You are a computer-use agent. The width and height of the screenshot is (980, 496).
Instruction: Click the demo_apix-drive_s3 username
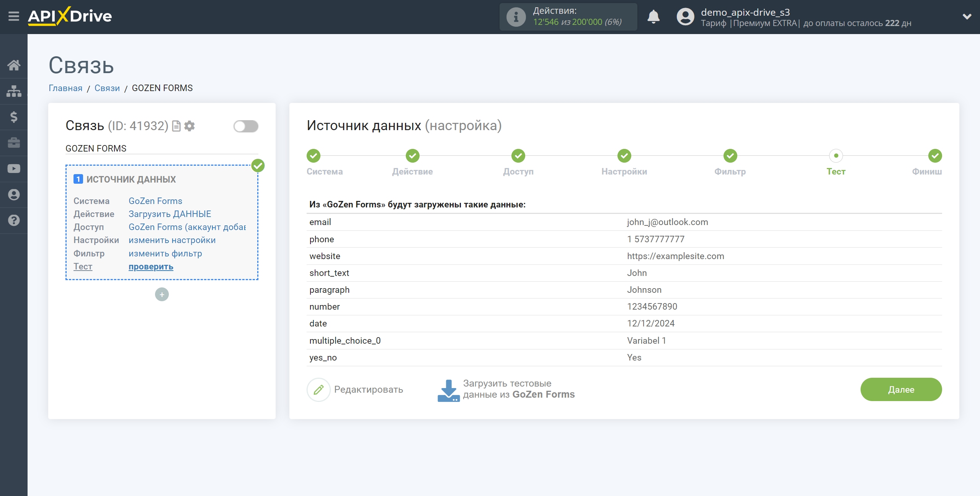point(745,12)
